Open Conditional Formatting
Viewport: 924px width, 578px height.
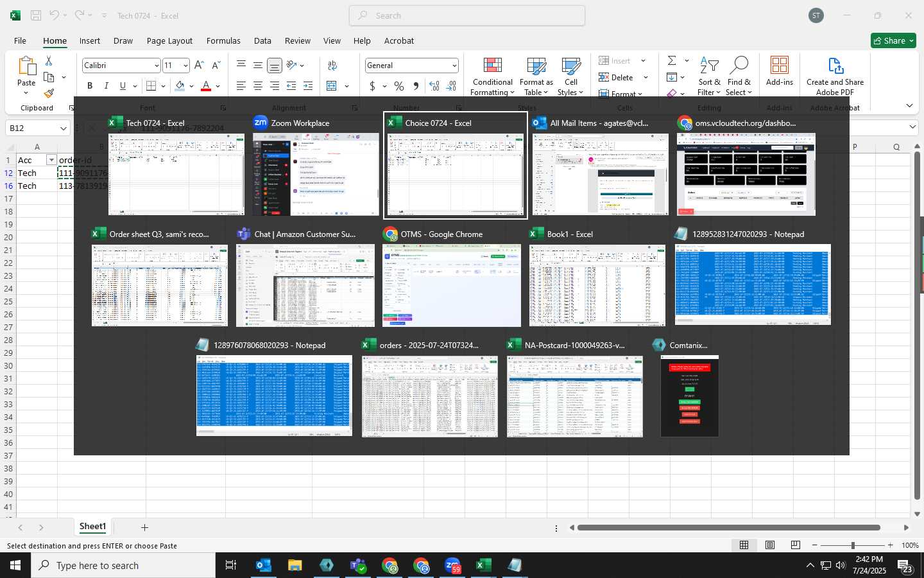pyautogui.click(x=492, y=76)
